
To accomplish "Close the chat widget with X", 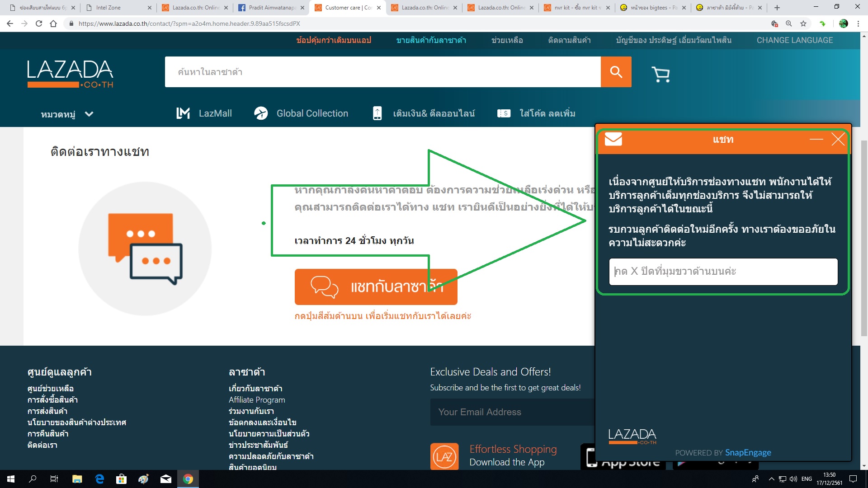I will pyautogui.click(x=838, y=139).
